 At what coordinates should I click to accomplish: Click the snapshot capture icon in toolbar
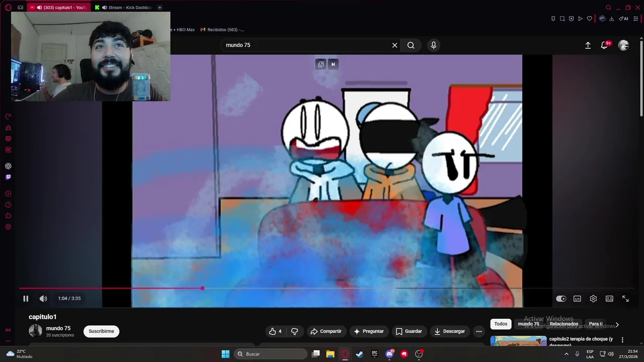pos(562,19)
